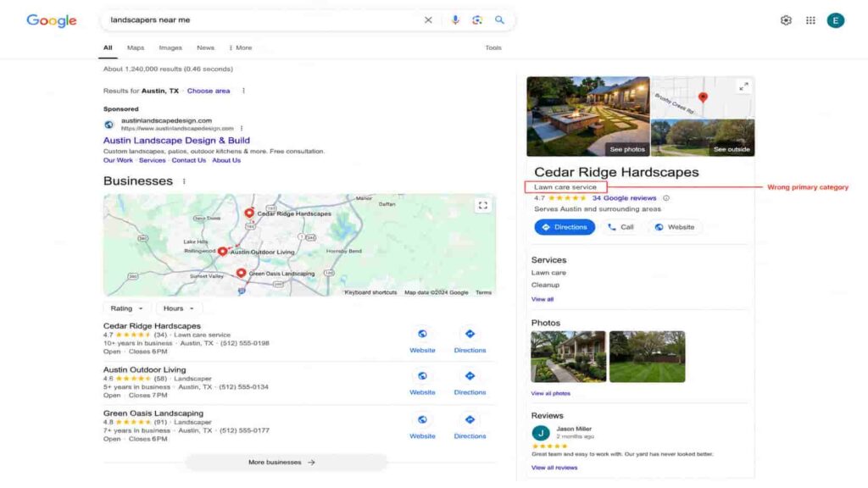Switch to the All results tab
This screenshot has height=488, width=868.
(x=108, y=47)
